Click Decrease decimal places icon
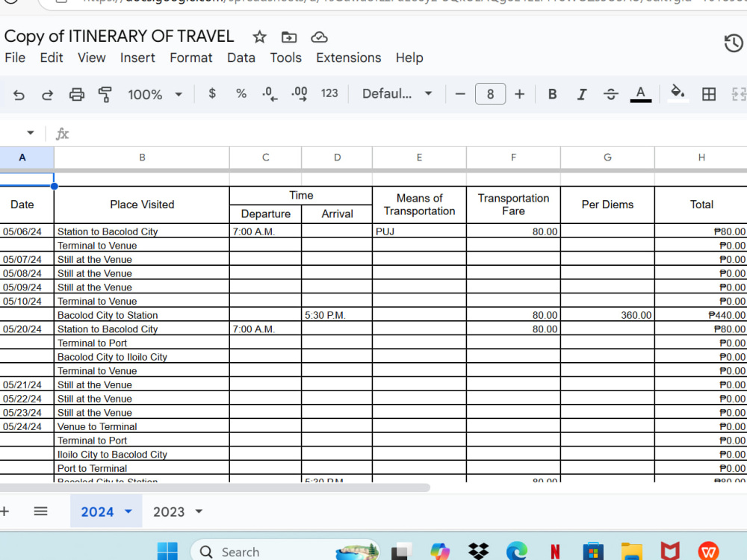Image resolution: width=747 pixels, height=560 pixels. pyautogui.click(x=270, y=94)
